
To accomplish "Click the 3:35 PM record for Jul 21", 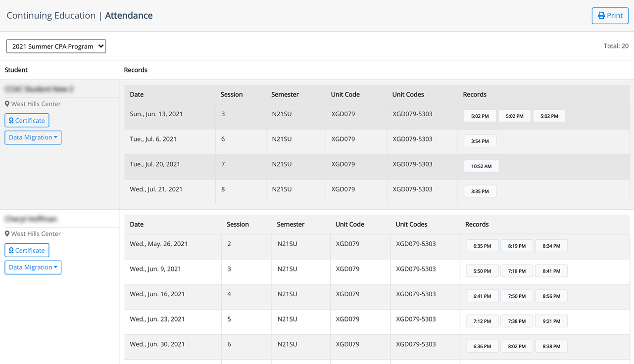I will pos(480,191).
